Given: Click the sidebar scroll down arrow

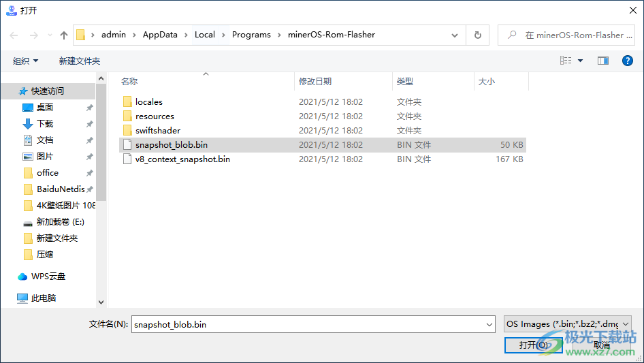Looking at the screenshot, I should coord(101,302).
